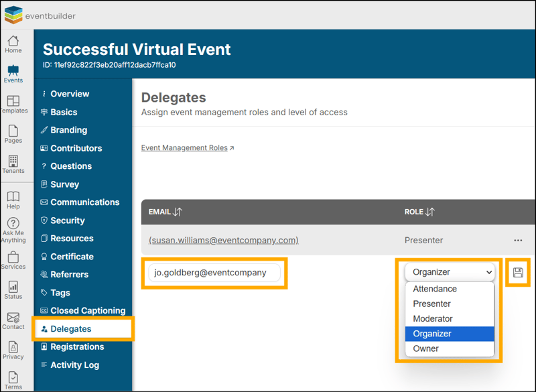Open the Ask Me Anything assistant

tap(13, 230)
